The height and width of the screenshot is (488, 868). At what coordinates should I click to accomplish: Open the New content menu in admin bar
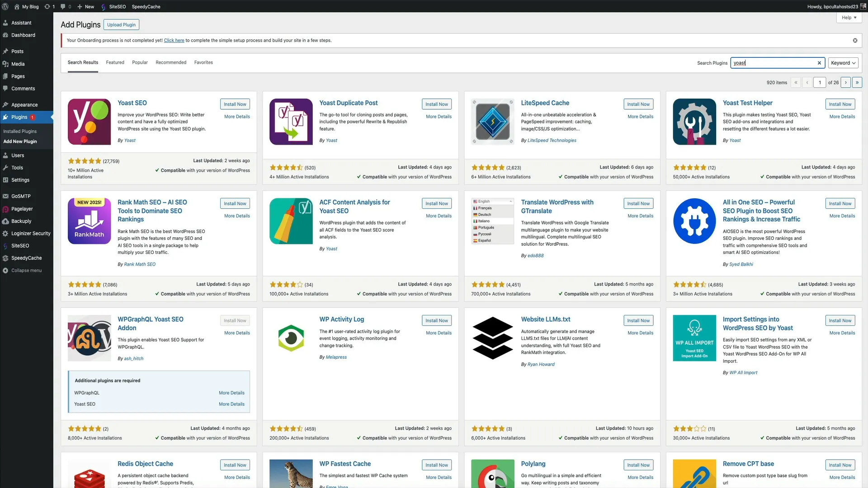click(x=85, y=6)
